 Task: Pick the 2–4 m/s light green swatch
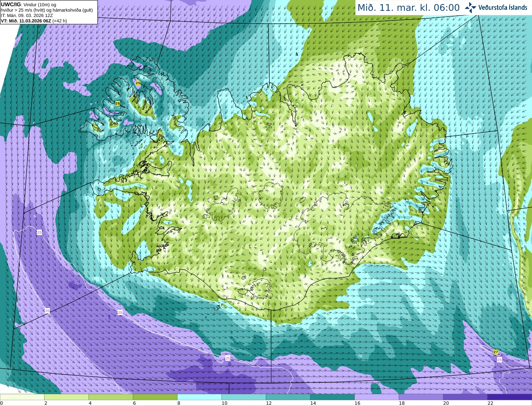pyautogui.click(x=66, y=397)
